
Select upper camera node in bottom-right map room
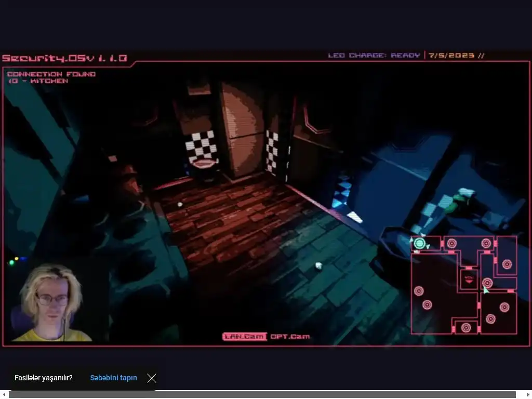pos(504,308)
